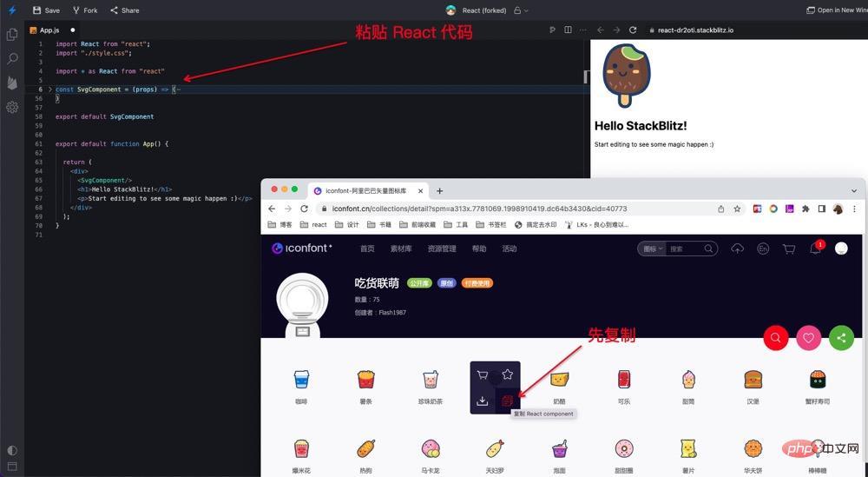868x477 pixels.
Task: Open the '博客' bookmarks folder
Action: click(279, 224)
